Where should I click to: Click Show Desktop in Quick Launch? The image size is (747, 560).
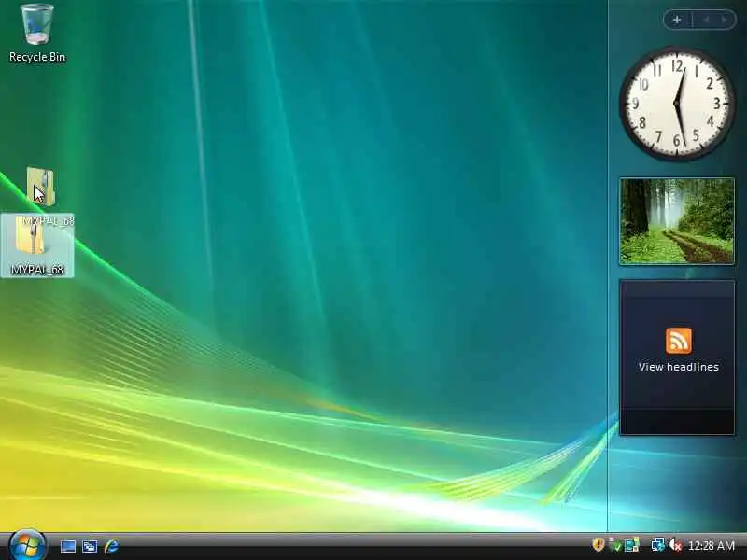pyautogui.click(x=67, y=546)
